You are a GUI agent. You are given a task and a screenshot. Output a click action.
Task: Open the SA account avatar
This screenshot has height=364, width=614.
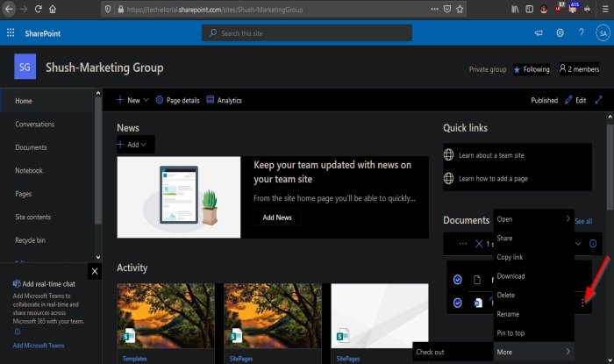tap(603, 32)
